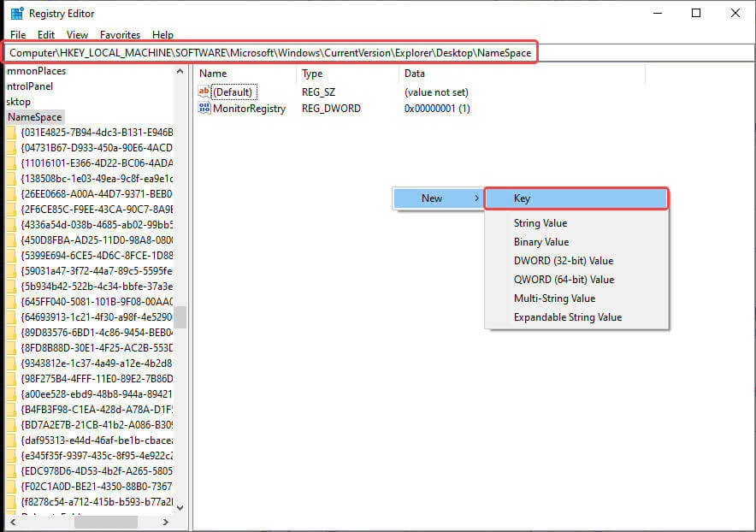Click the 0x00000001 (1) data cell
Screen dimensions: 756x532
437,109
